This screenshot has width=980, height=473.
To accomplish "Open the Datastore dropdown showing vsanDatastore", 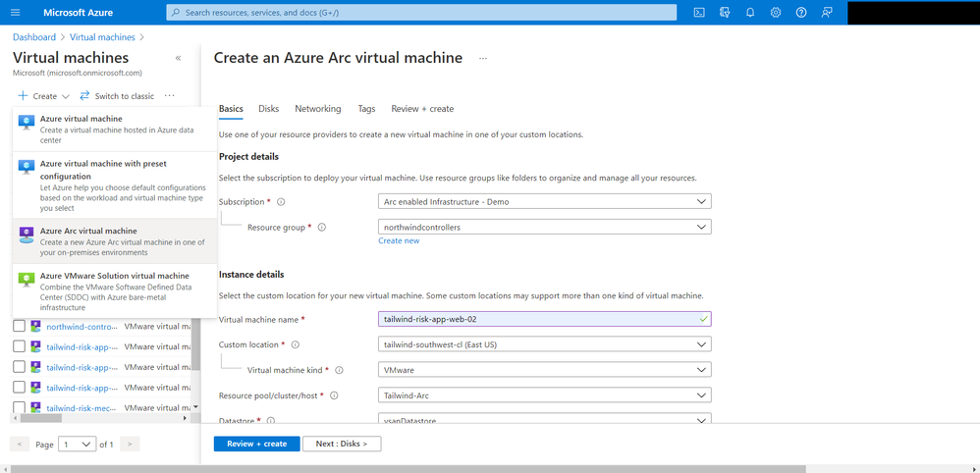I will point(544,419).
